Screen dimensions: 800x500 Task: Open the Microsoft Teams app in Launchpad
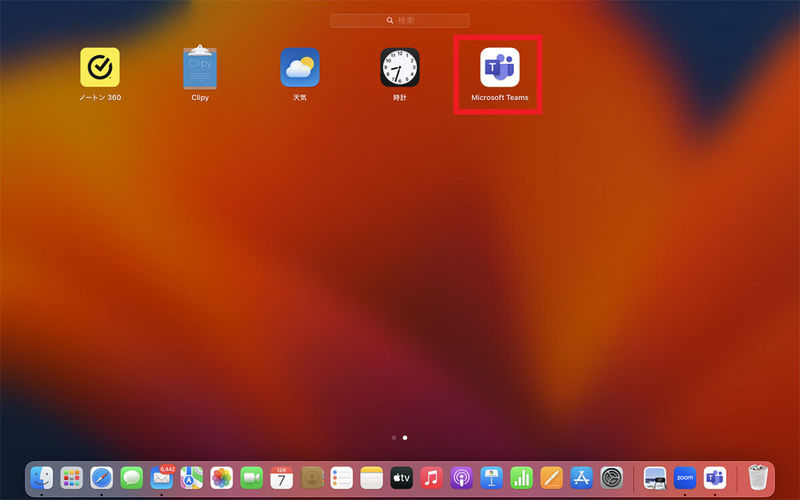[499, 68]
